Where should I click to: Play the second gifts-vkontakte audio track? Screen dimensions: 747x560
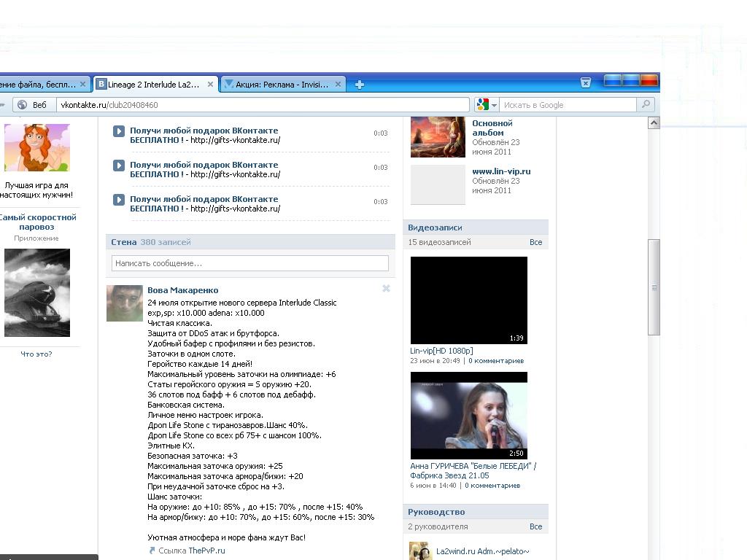click(119, 166)
